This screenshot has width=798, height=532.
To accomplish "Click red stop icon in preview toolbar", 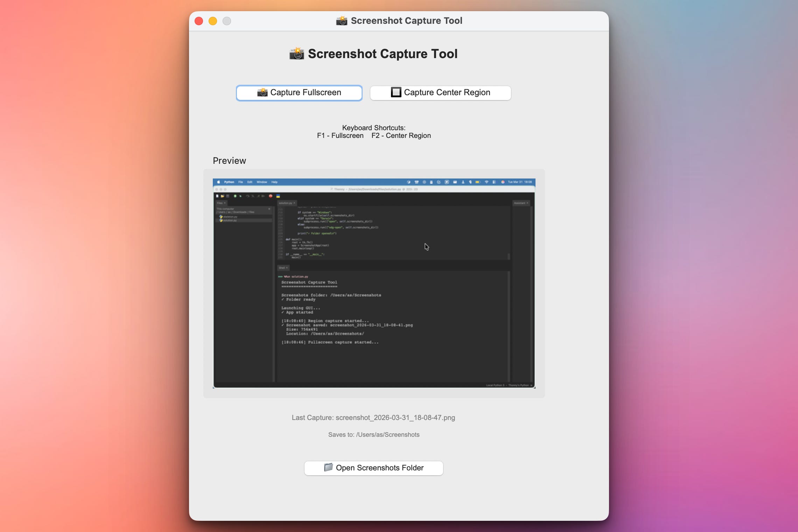I will (271, 196).
